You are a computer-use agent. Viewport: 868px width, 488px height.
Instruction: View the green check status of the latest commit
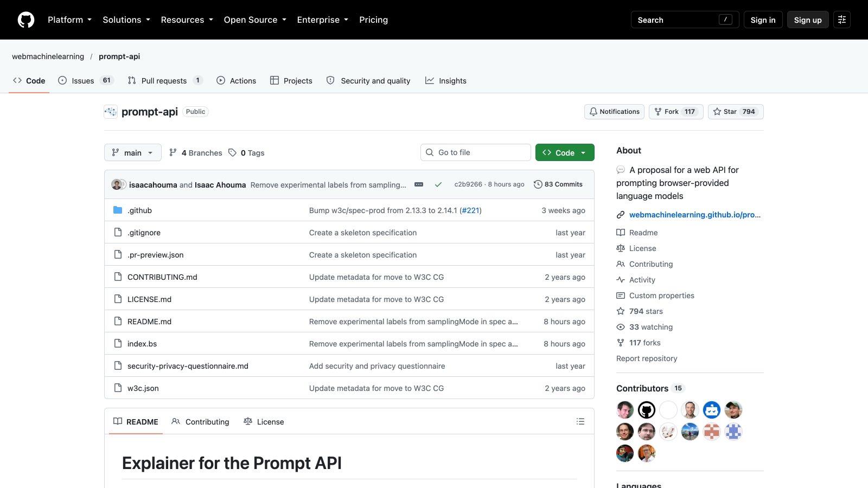438,184
